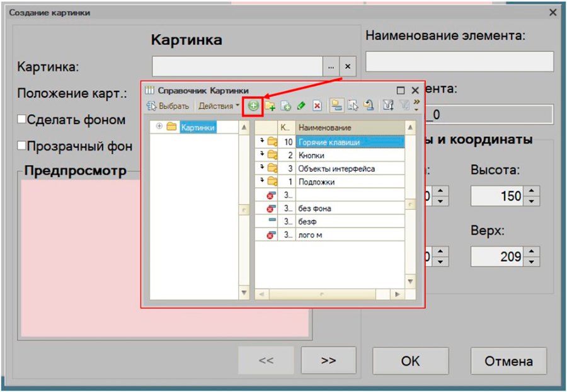567x392 pixels.
Task: Click the Высота field showing 150
Action: click(x=497, y=196)
